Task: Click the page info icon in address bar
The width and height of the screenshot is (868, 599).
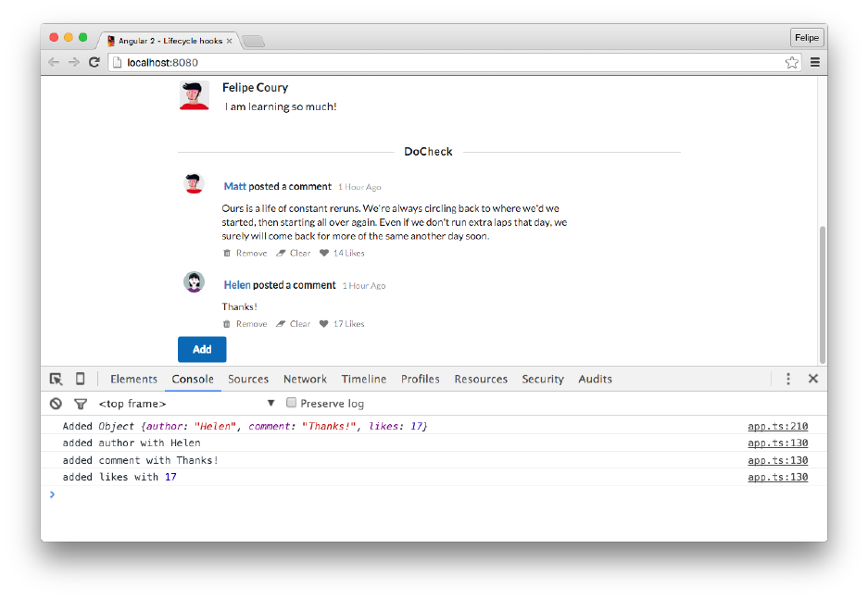Action: click(x=117, y=63)
